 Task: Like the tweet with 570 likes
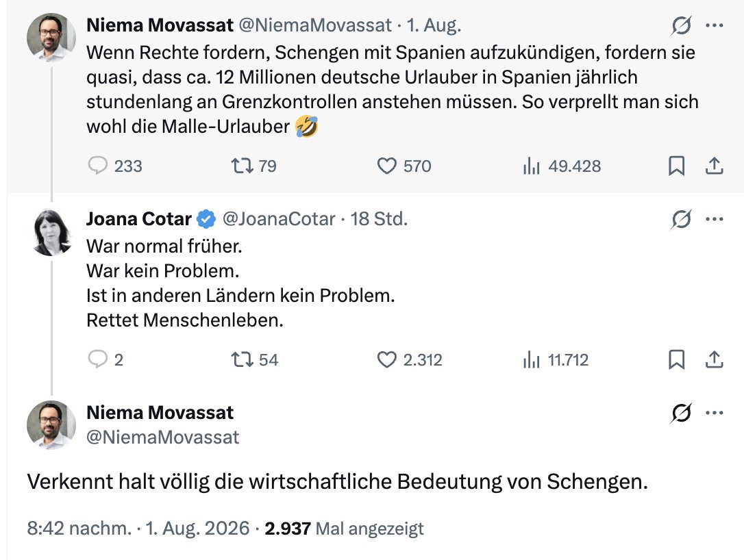pos(386,166)
